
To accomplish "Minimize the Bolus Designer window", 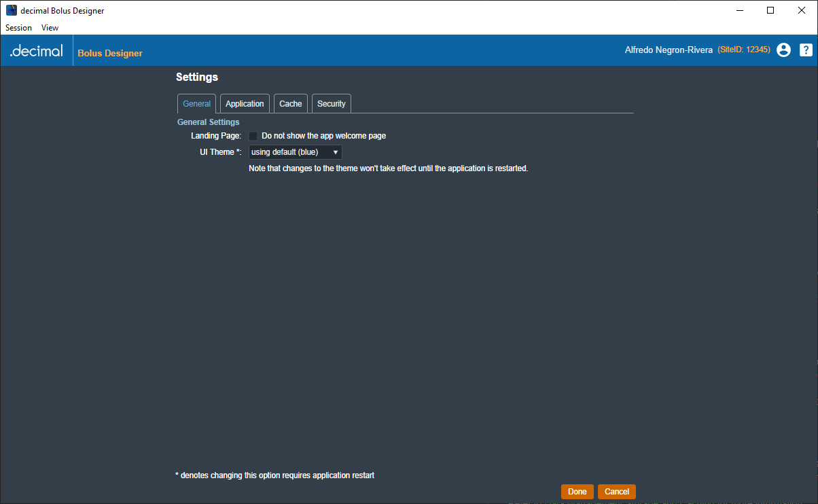I will (x=739, y=10).
